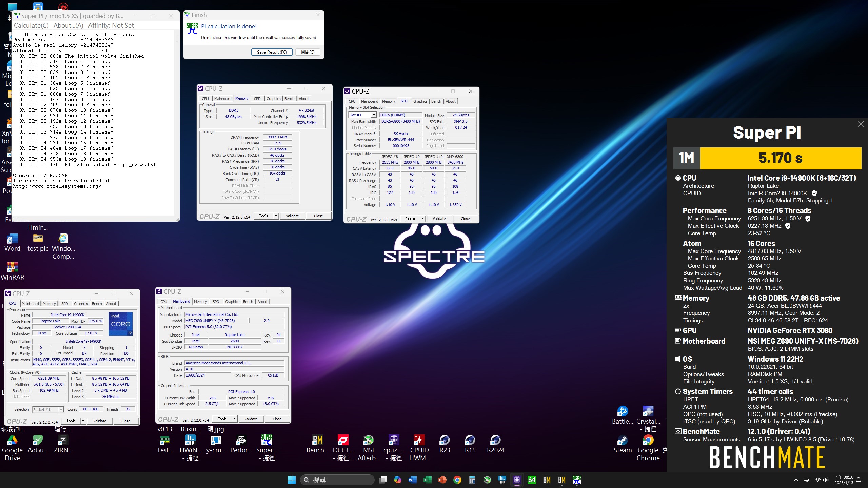Select the cpuz_ desktop shortcut
868x488 pixels.
coord(394,448)
